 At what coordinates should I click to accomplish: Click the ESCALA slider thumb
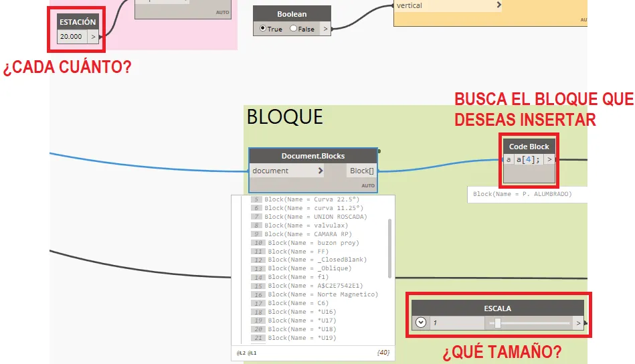498,323
